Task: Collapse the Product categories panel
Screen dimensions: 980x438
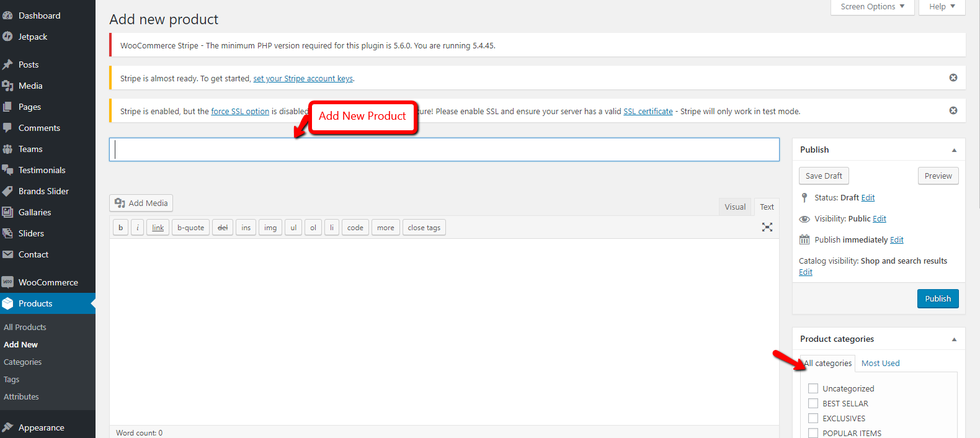Action: click(954, 339)
